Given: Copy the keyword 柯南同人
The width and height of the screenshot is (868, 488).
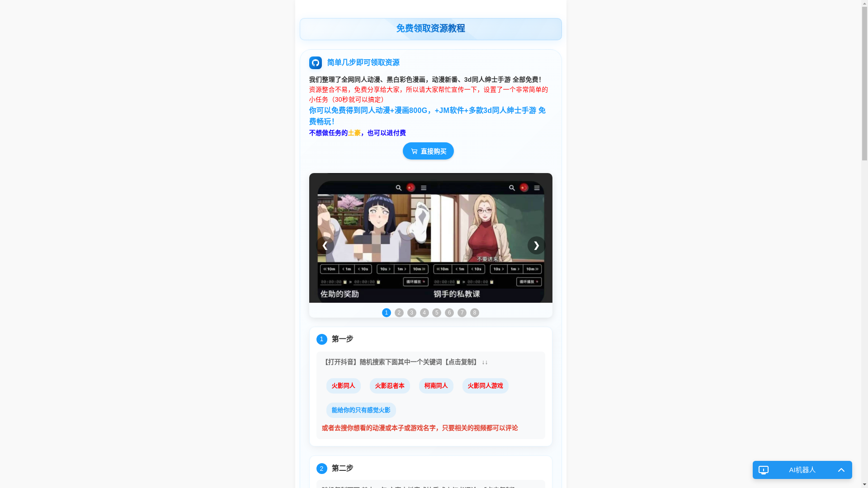Looking at the screenshot, I should (436, 386).
